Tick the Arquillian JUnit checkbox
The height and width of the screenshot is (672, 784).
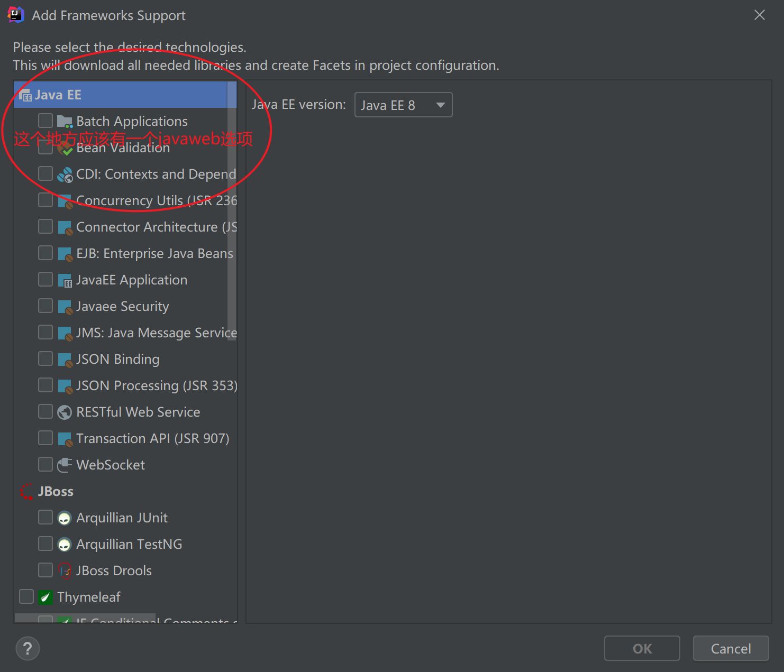tap(45, 517)
